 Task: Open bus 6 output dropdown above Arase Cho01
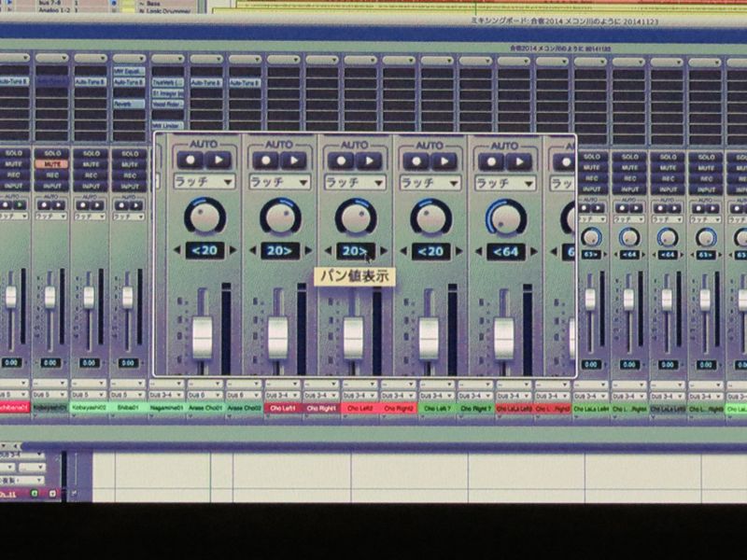tap(204, 395)
